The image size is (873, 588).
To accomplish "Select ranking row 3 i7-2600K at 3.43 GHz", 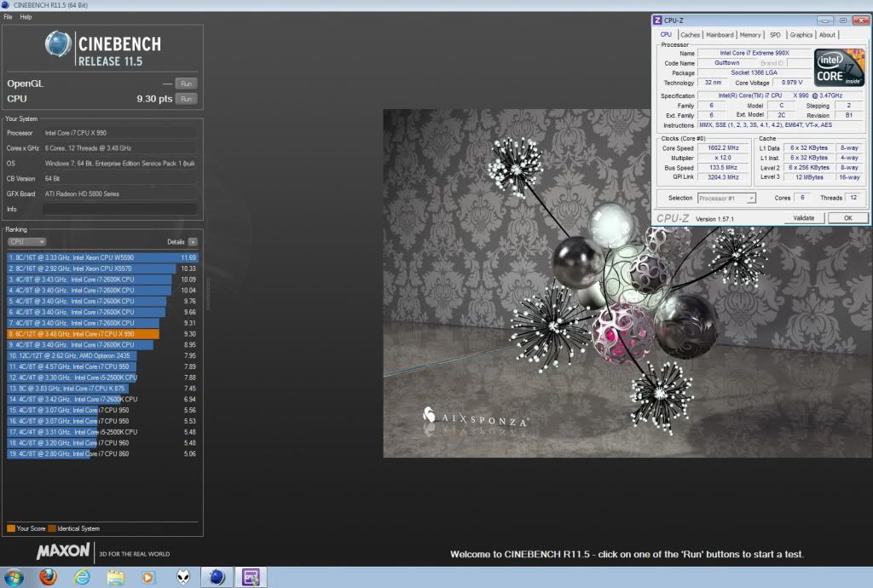I will click(x=102, y=280).
